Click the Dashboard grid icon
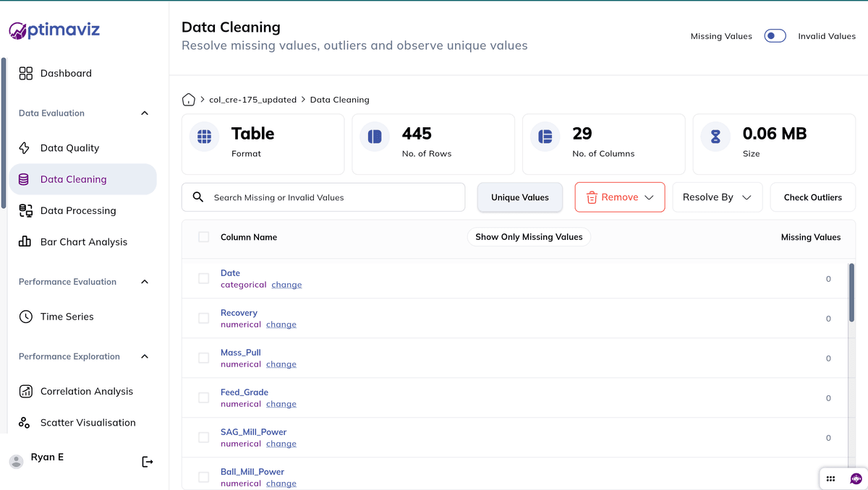This screenshot has width=868, height=490. tap(25, 73)
